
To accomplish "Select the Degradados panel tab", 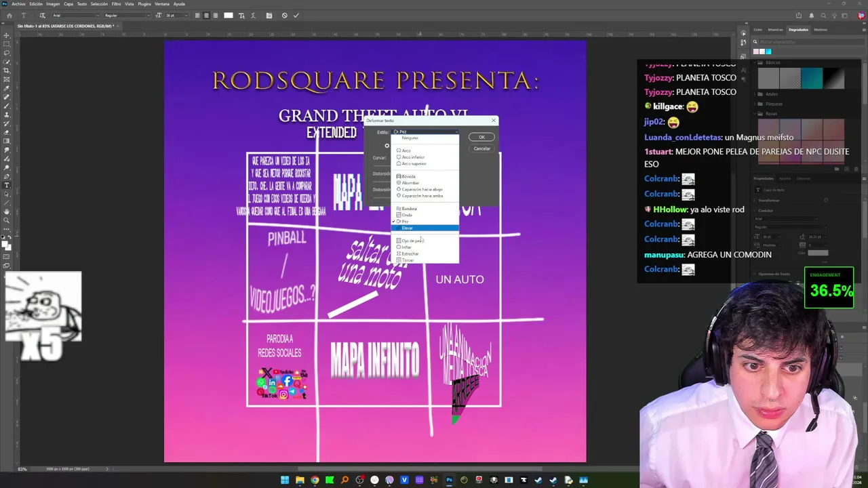I will click(798, 30).
